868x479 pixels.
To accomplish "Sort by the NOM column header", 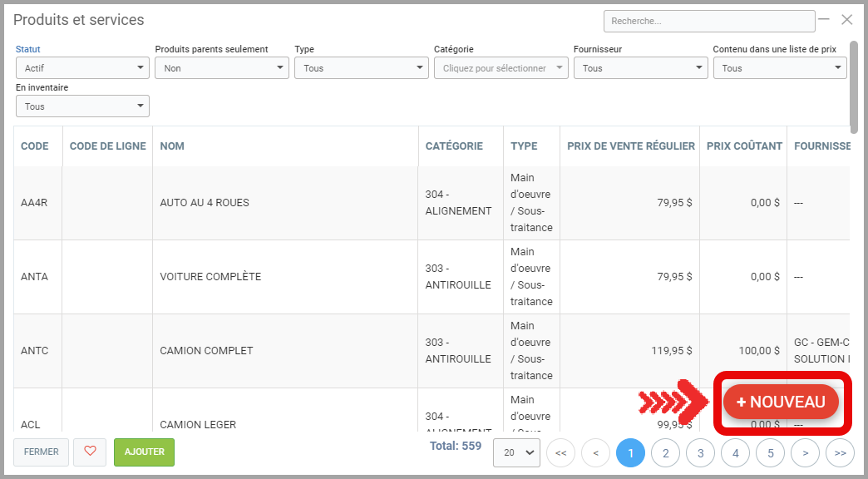I will [x=172, y=146].
